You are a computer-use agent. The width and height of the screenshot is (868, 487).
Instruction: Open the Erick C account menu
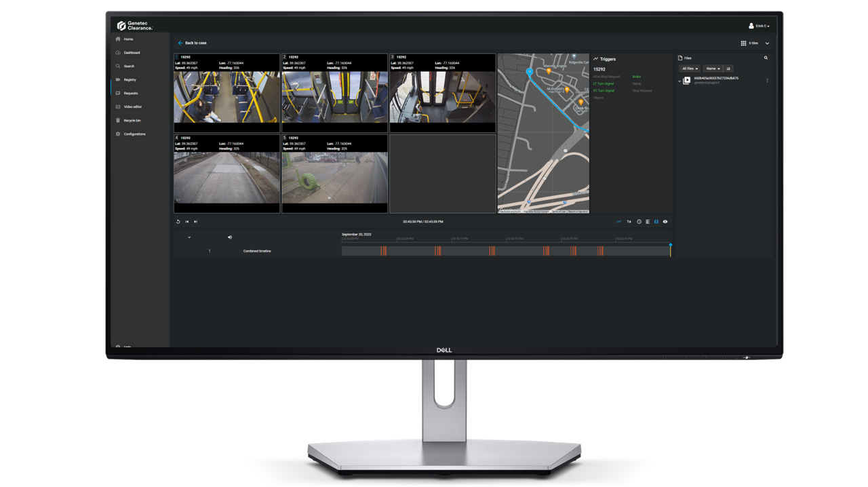[x=759, y=25]
